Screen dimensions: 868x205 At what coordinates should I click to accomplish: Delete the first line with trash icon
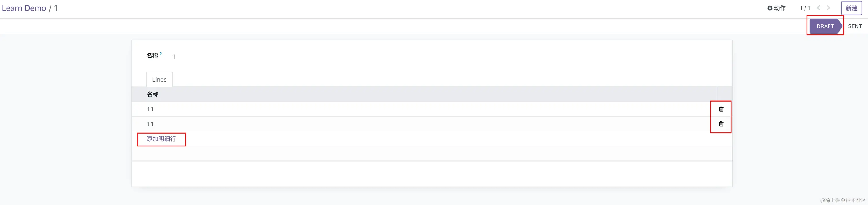point(721,109)
